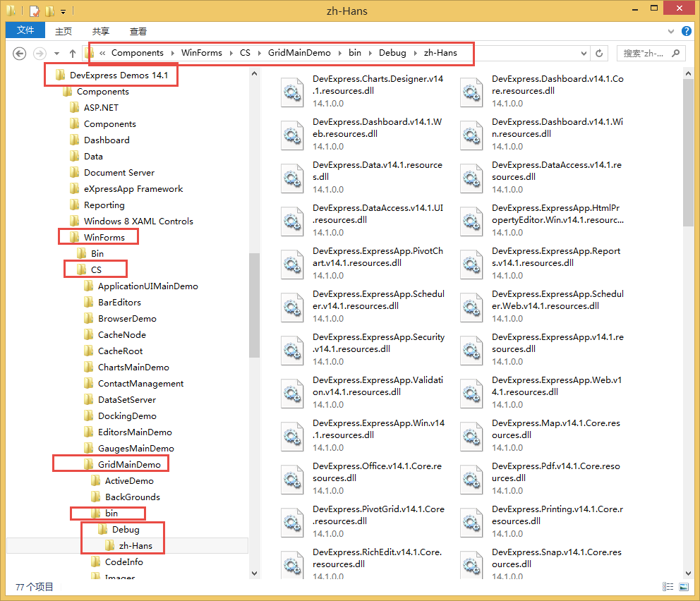Screen dimensions: 700x601
Task: Switch to large icons view in status bar
Action: 684,587
